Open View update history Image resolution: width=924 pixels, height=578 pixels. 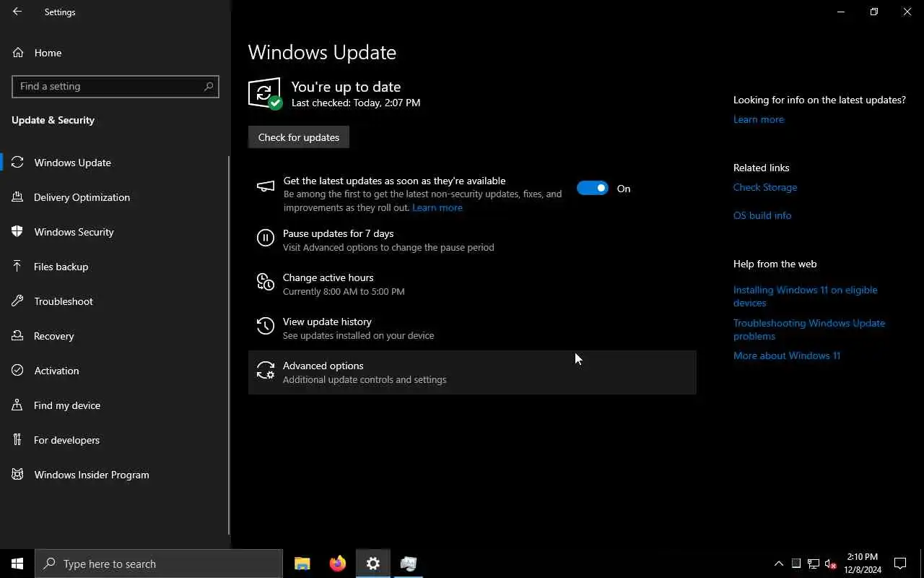coord(472,328)
